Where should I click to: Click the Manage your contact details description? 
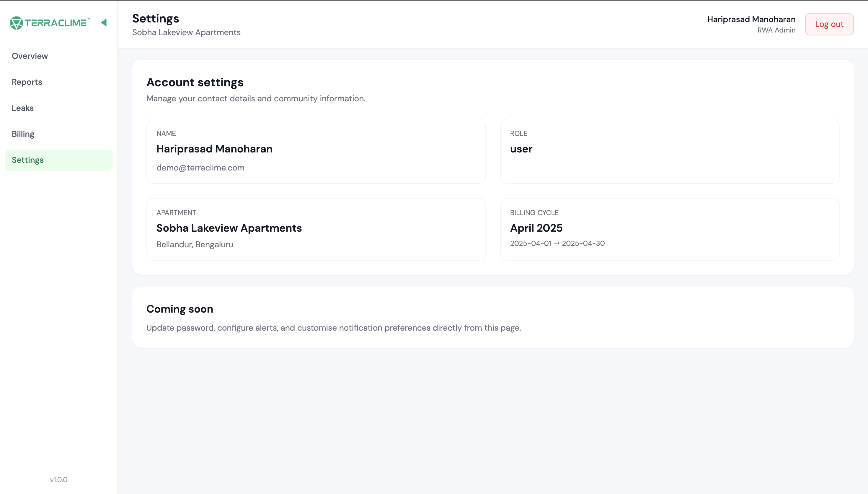256,99
